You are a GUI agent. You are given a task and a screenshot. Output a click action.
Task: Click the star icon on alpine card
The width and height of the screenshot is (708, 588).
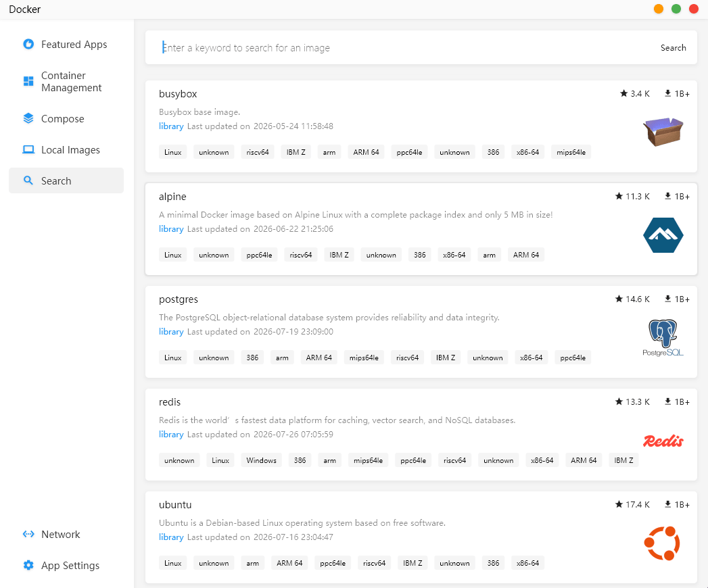coord(619,196)
